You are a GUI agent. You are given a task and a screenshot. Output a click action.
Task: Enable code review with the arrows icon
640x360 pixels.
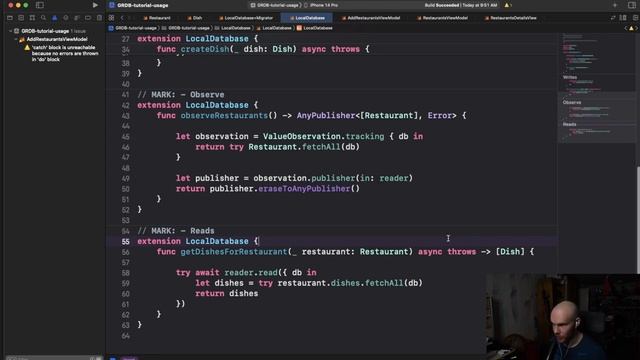613,18
